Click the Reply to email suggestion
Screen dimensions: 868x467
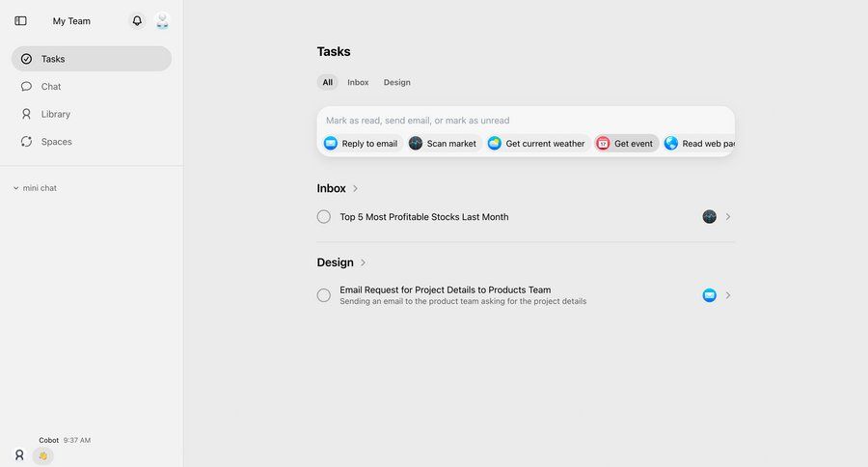361,144
